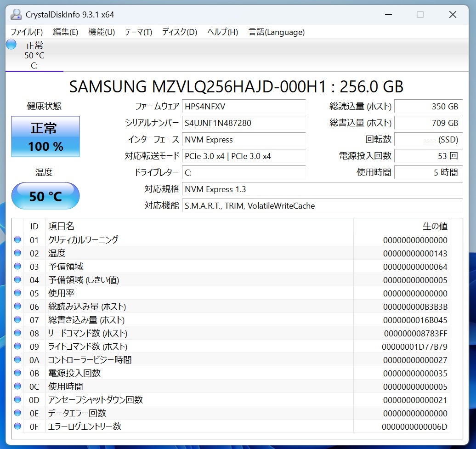Select the データエラー回数 attribute name
Screen dimensions: 476x449
pos(77,413)
